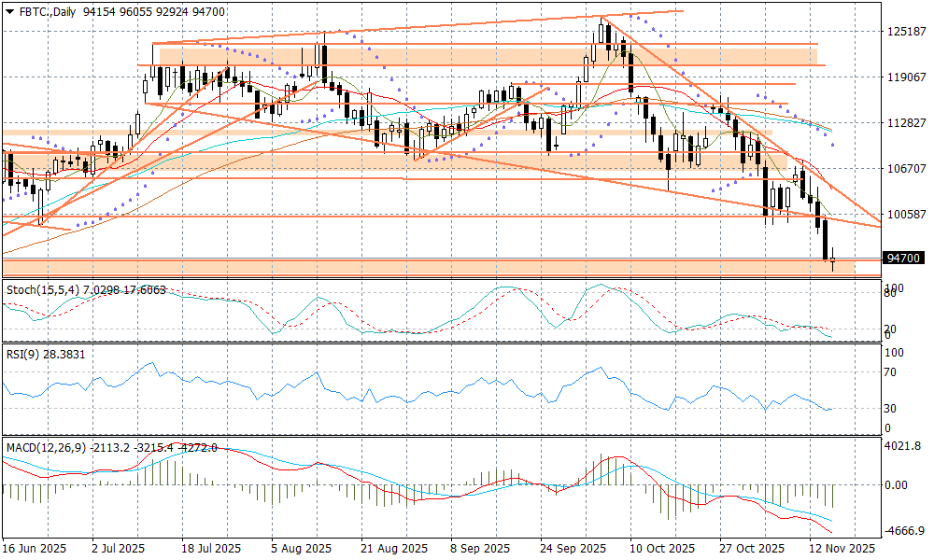
Task: Click the MACD -4666.9 scale label
Action: (903, 530)
